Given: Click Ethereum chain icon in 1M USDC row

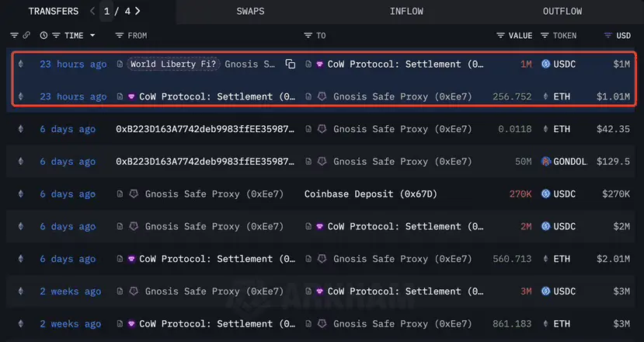Looking at the screenshot, I should [x=21, y=64].
